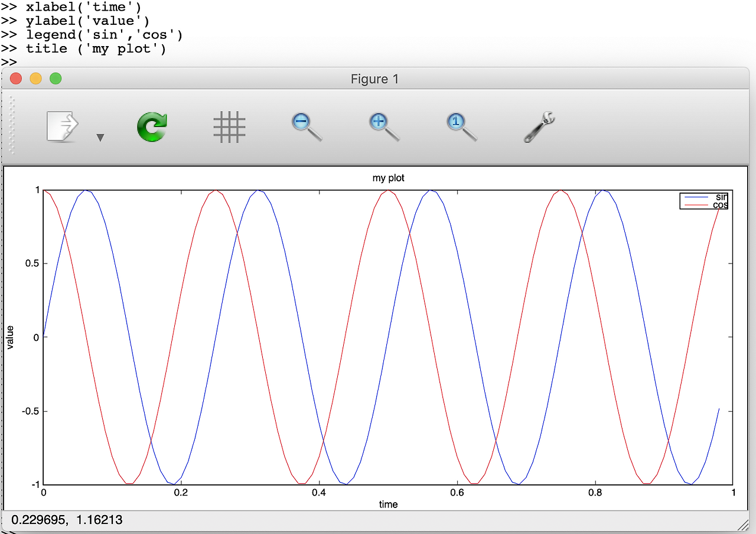The width and height of the screenshot is (756, 534).
Task: Open the export options dropdown arrow
Action: [100, 137]
